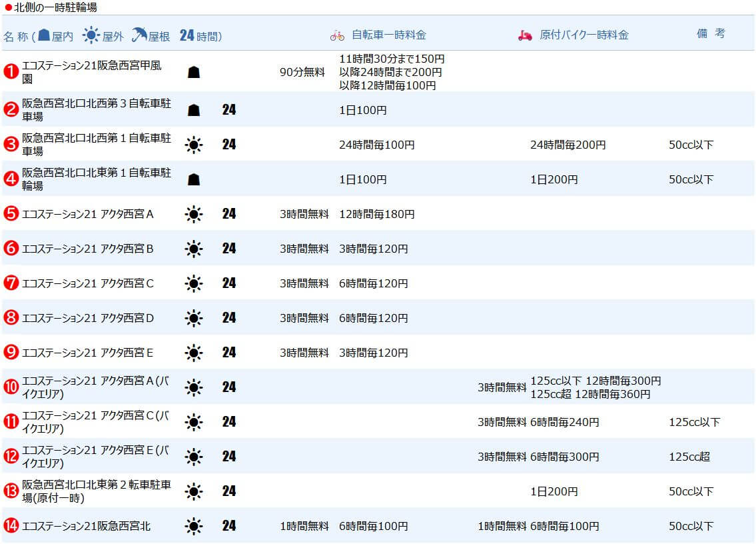Click 24時間 legend label in header

click(200, 36)
